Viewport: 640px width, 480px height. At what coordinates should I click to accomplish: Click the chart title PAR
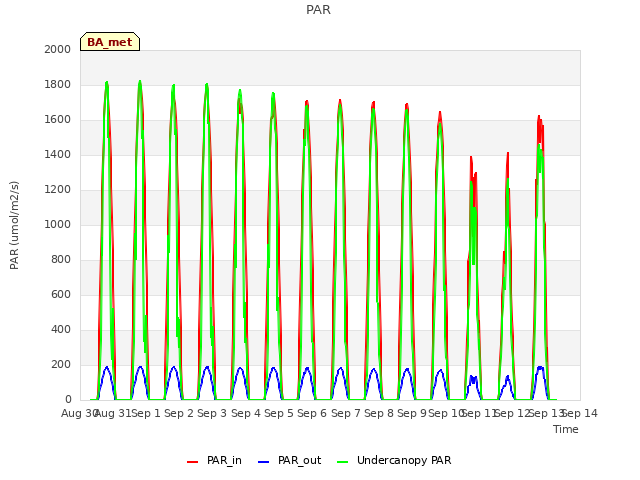tap(318, 9)
